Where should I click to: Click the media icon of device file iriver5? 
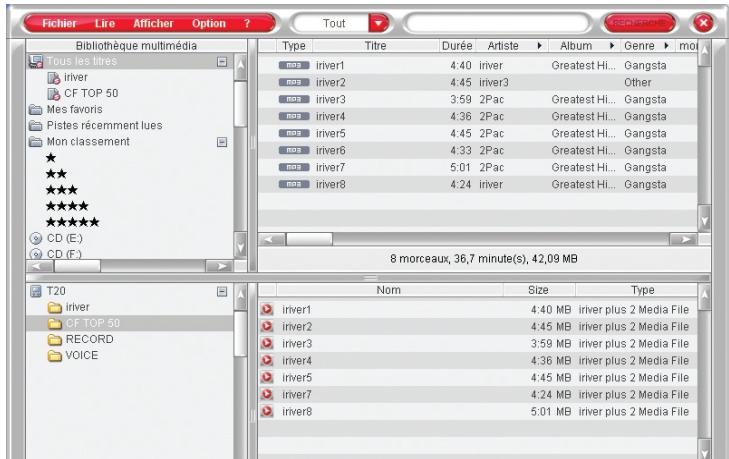pyautogui.click(x=267, y=377)
